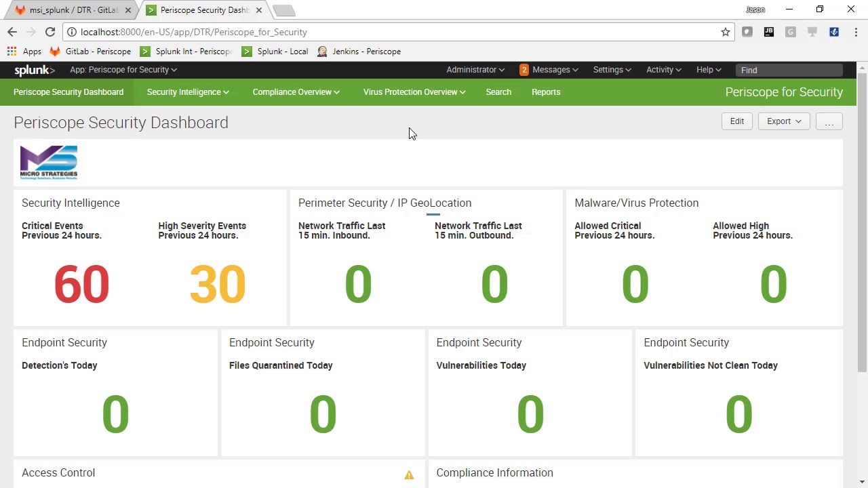The width and height of the screenshot is (868, 488).
Task: Click the Malware/Virus Protection panel title
Action: point(636,203)
